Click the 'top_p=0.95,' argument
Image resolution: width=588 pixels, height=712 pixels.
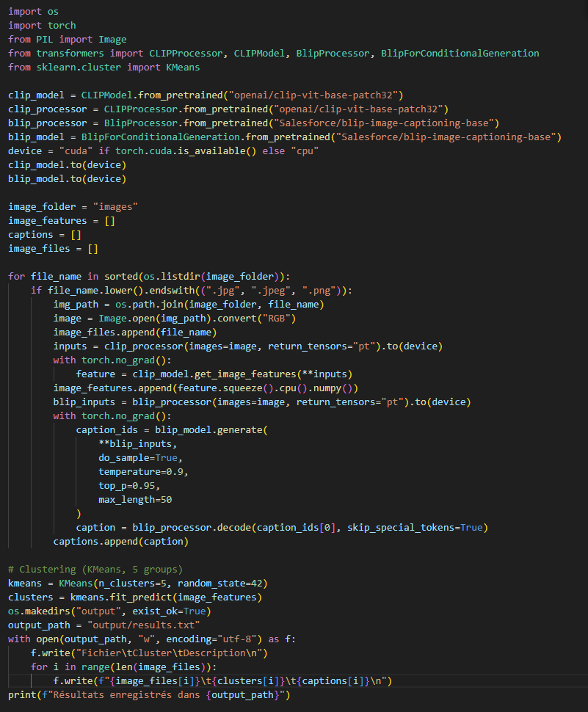coord(129,486)
